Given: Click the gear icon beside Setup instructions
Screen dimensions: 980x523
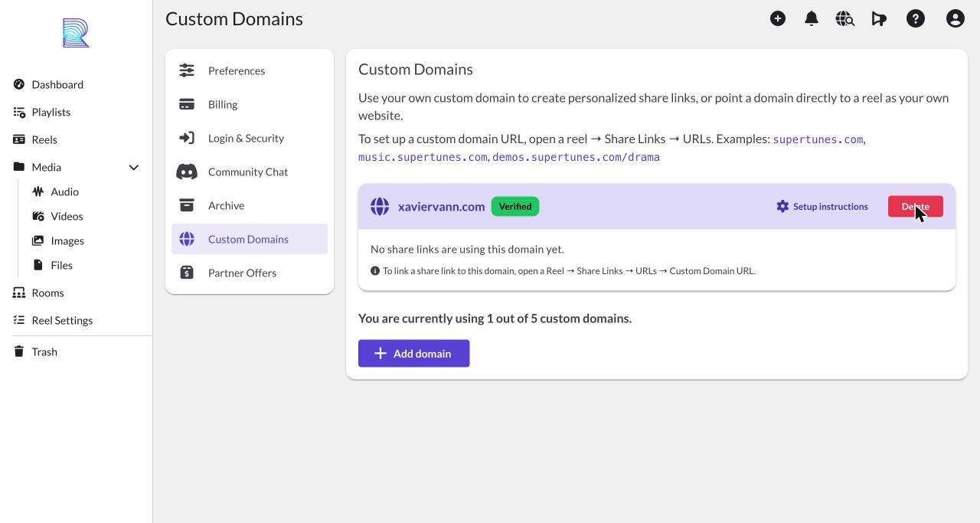Looking at the screenshot, I should click(x=782, y=206).
